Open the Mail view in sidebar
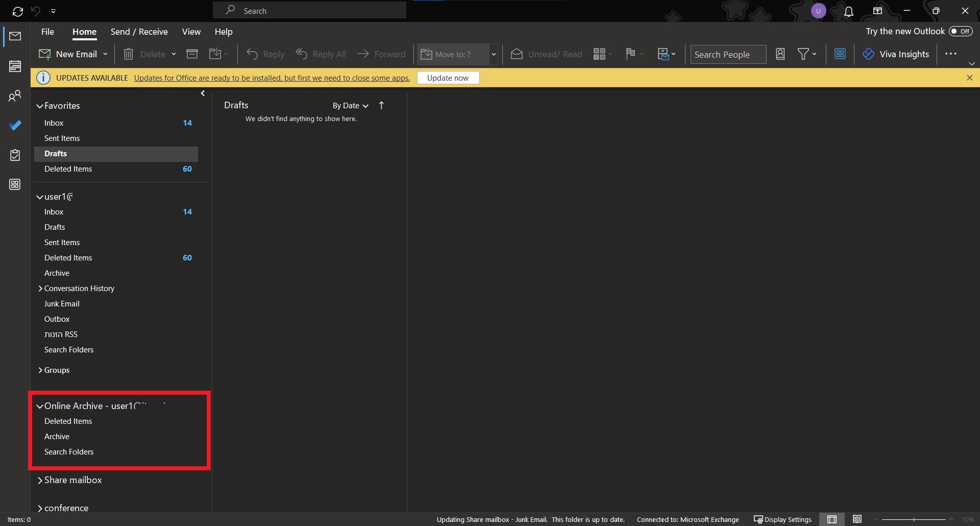980x526 pixels. coord(15,36)
